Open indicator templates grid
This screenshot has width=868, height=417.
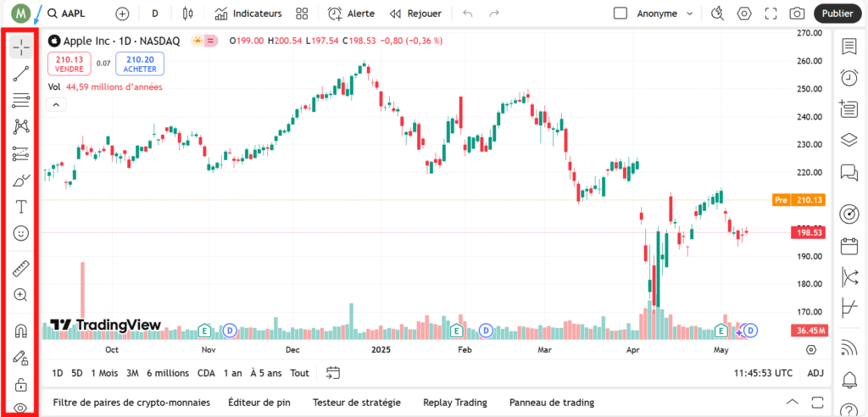coord(302,14)
